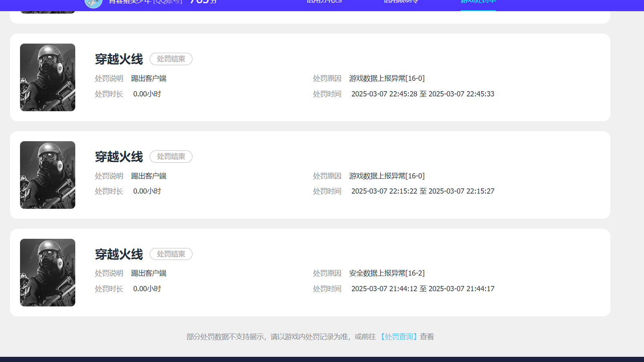Image resolution: width=644 pixels, height=362 pixels.
Task: Click the 处罚结束 badge in the 22:45:28 card
Action: pyautogui.click(x=171, y=59)
